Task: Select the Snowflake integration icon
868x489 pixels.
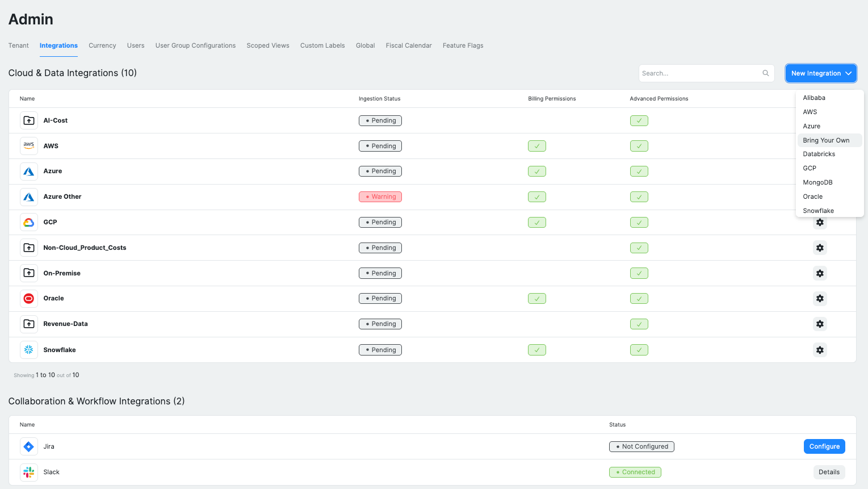Action: (x=29, y=349)
